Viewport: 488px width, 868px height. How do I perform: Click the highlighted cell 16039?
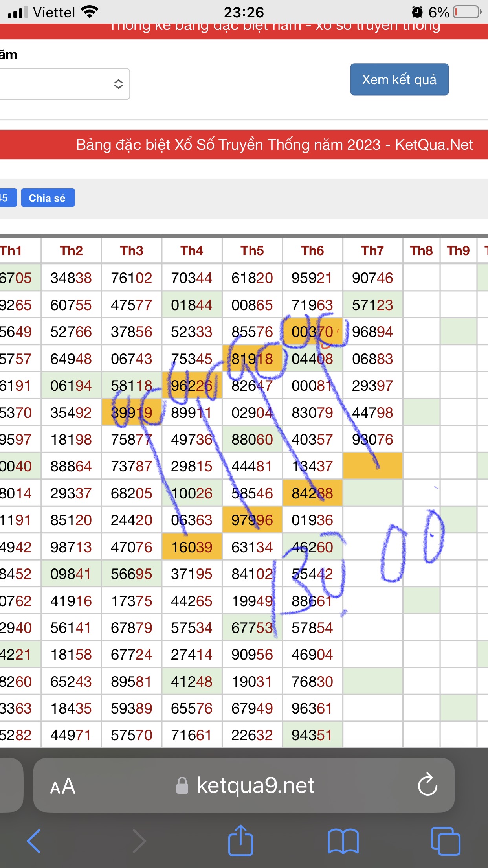point(192,547)
